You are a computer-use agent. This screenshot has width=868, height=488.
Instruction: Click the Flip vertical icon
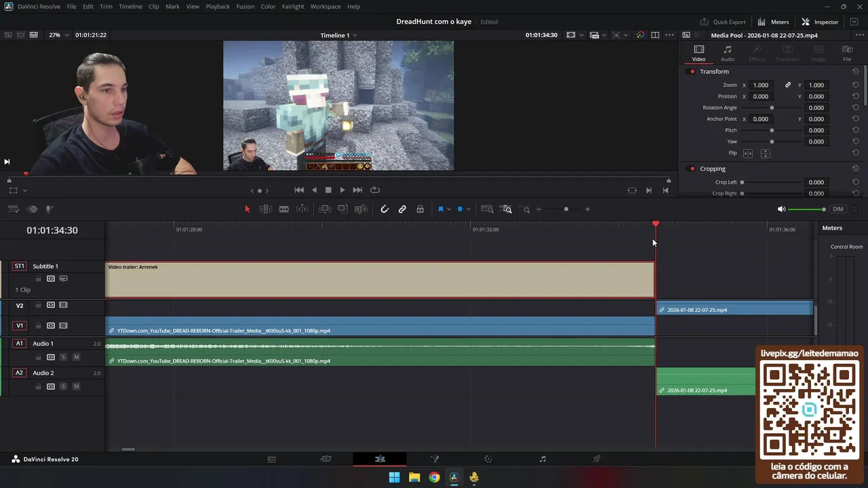click(765, 154)
